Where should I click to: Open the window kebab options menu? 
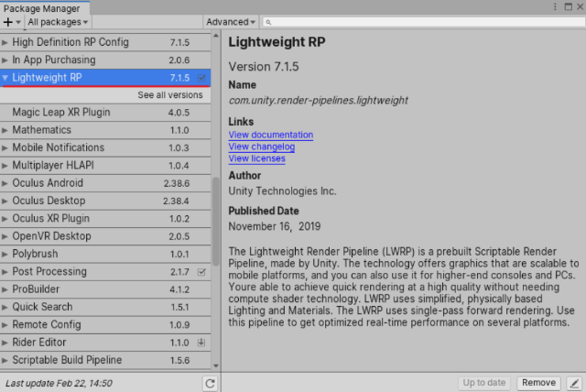(555, 6)
